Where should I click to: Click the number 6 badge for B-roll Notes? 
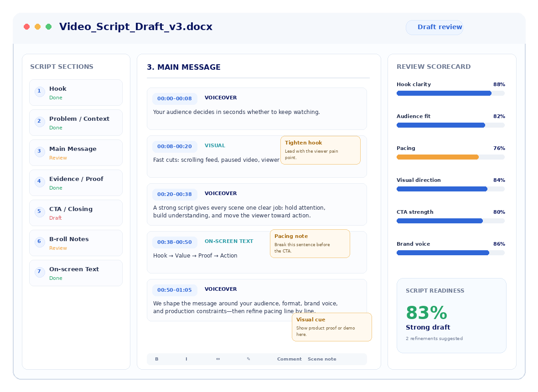[40, 242]
